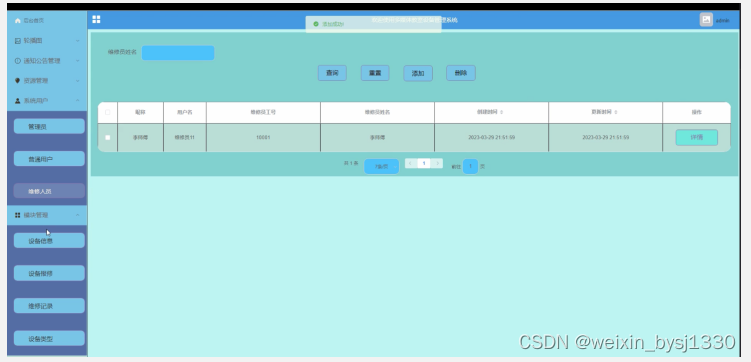Click the picture icon next to 轮播图
The height and width of the screenshot is (362, 751).
[18, 41]
